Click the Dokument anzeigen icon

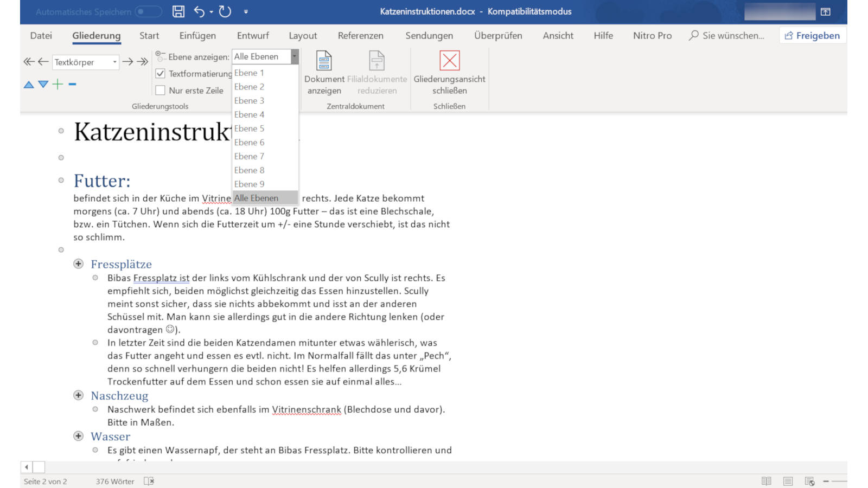[324, 61]
